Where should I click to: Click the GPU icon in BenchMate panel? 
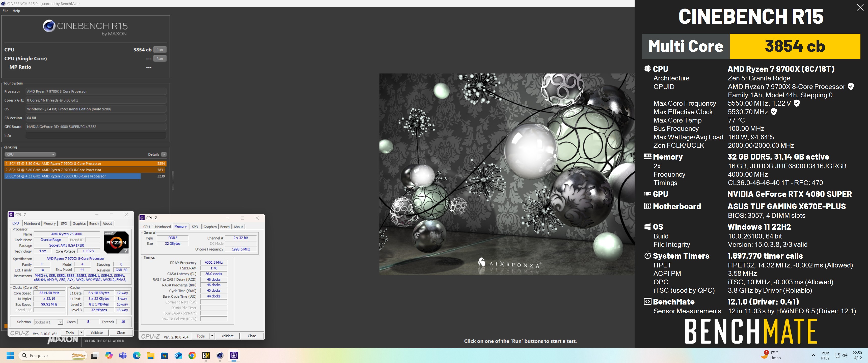pos(647,194)
